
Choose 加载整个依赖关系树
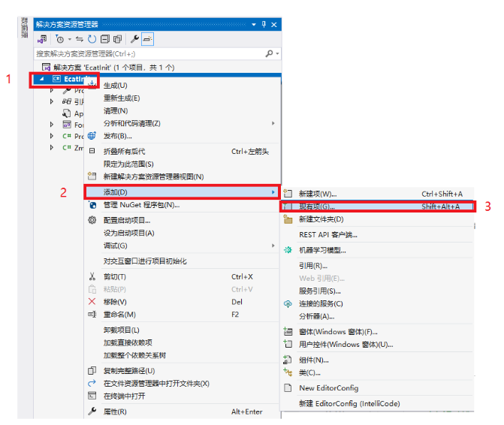(x=134, y=355)
